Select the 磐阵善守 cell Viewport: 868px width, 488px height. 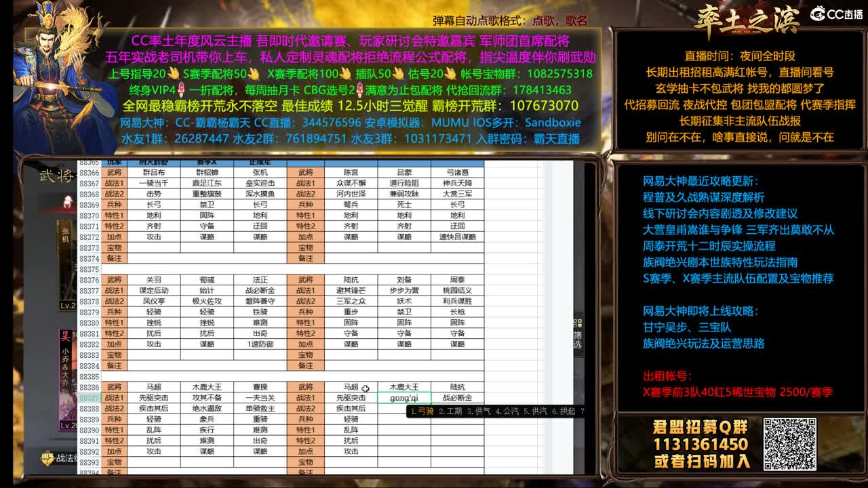[260, 301]
